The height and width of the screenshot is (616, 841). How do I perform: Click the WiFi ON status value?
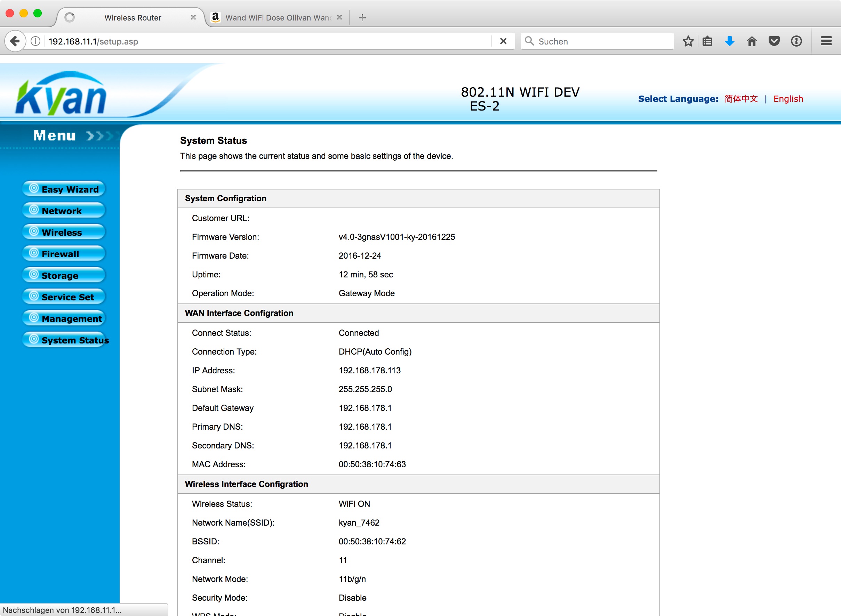pos(354,504)
